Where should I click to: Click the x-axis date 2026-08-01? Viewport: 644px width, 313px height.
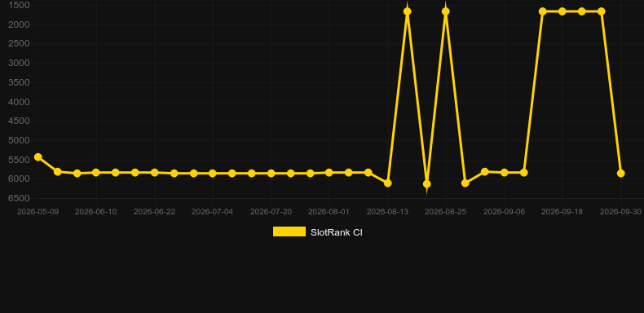pyautogui.click(x=329, y=212)
